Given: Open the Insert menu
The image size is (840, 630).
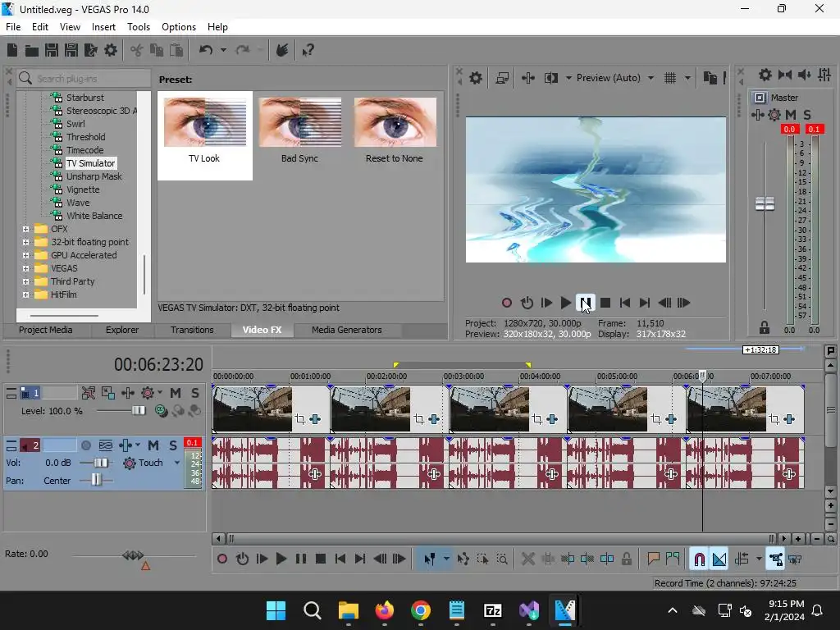Looking at the screenshot, I should [x=103, y=27].
